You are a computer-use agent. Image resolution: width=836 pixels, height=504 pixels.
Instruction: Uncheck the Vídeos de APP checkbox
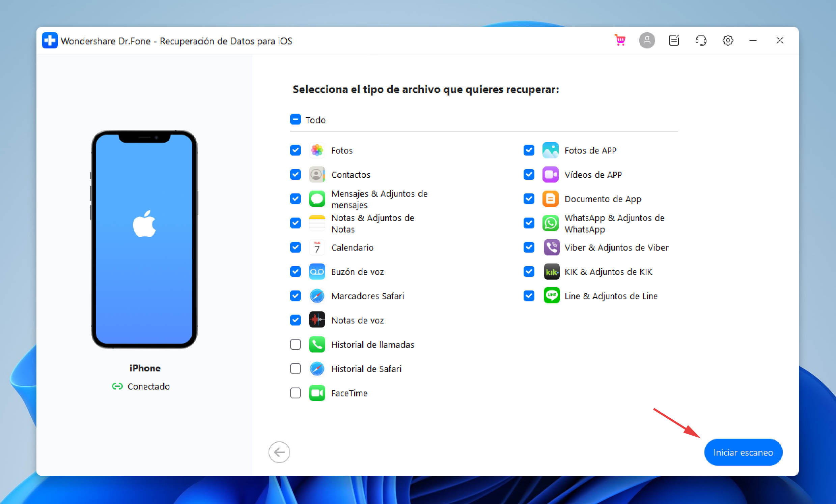pos(529,175)
